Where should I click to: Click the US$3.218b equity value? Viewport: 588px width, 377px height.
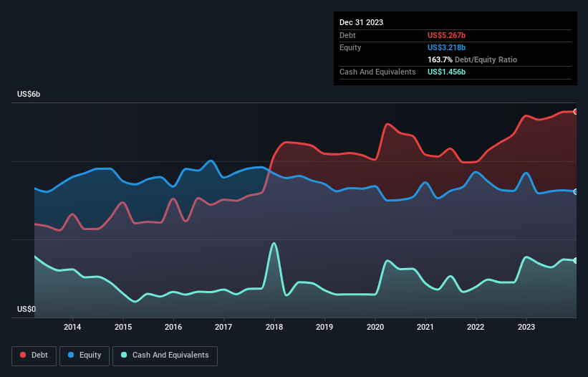(x=446, y=47)
